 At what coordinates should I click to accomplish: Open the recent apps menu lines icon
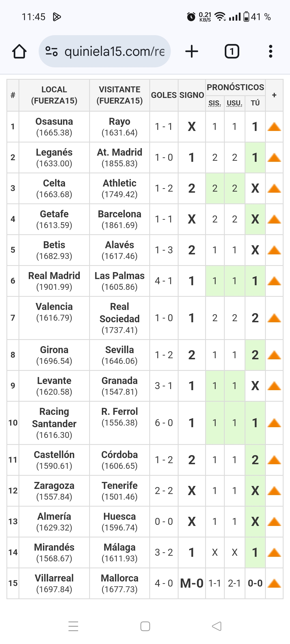(x=73, y=626)
